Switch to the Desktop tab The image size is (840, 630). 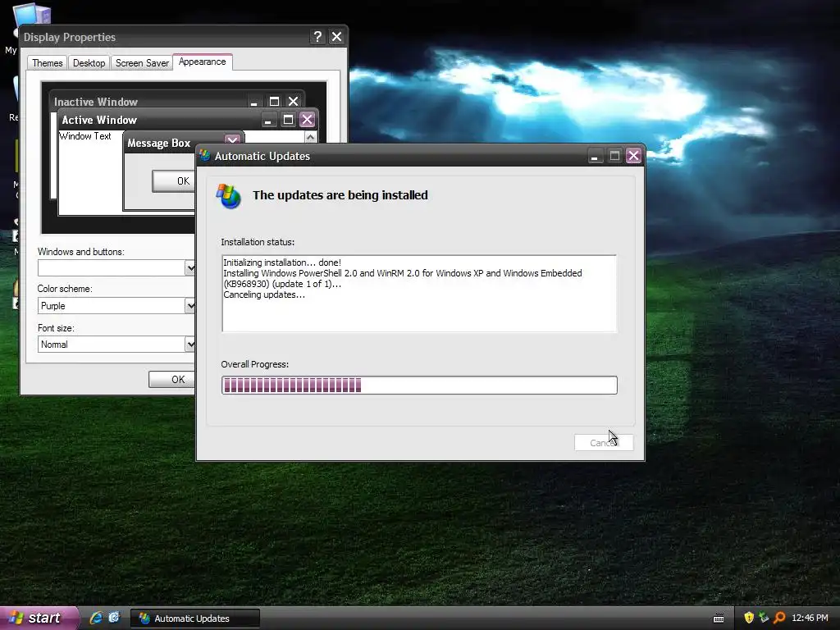(x=89, y=63)
